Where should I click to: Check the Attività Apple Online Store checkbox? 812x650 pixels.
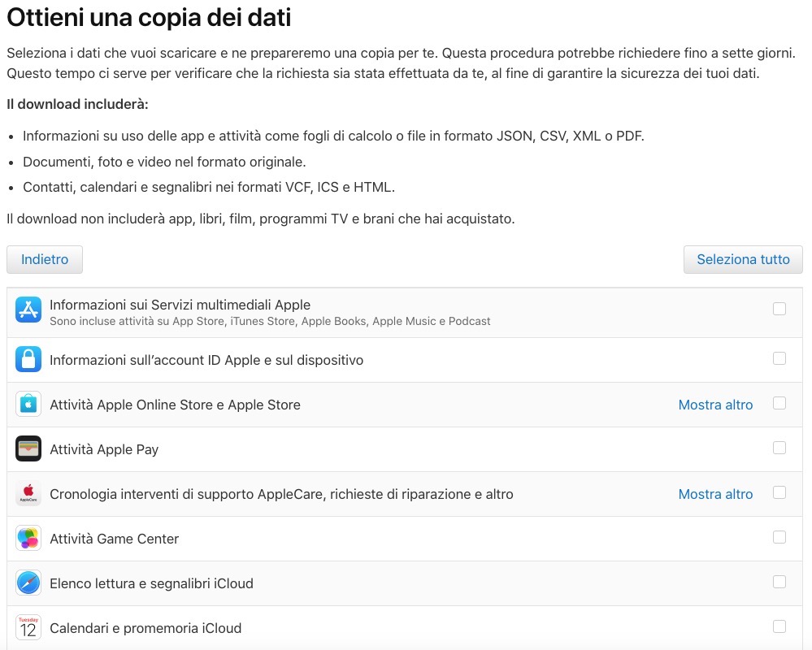pos(779,403)
